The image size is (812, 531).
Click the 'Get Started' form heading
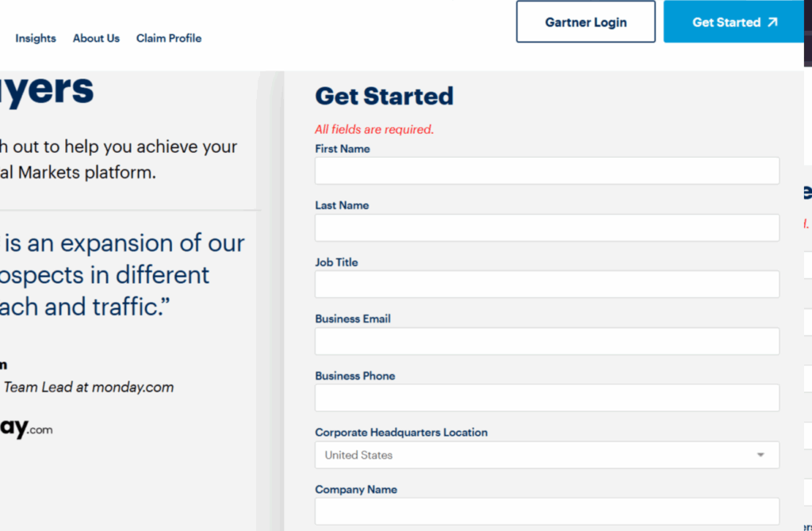[385, 96]
